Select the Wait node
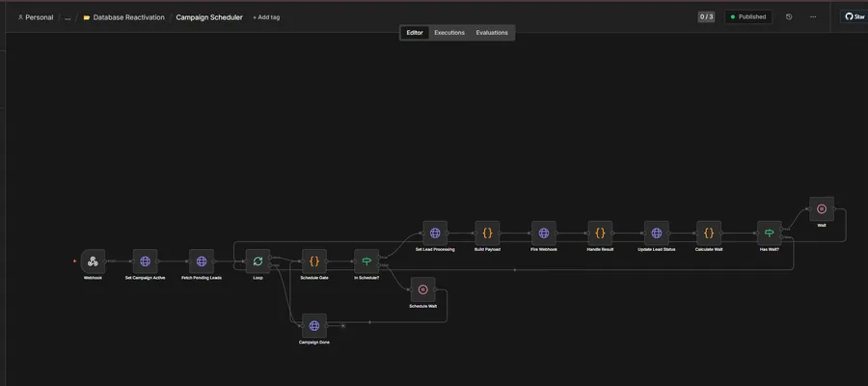 click(822, 208)
